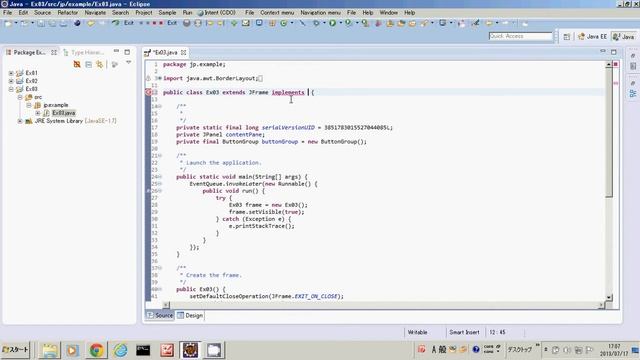640x360 pixels.
Task: Open Internet Explorer from the taskbar
Action: pos(120,350)
